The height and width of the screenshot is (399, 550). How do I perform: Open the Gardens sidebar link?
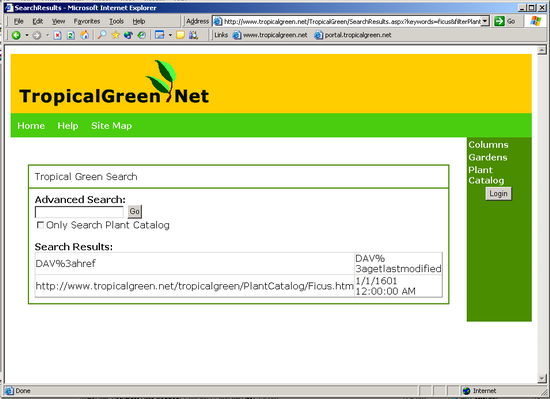(488, 157)
